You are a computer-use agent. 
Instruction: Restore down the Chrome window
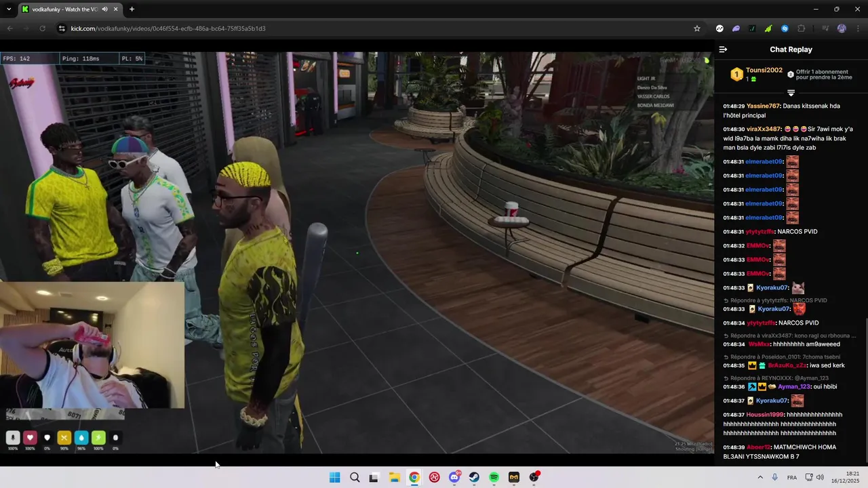point(836,9)
